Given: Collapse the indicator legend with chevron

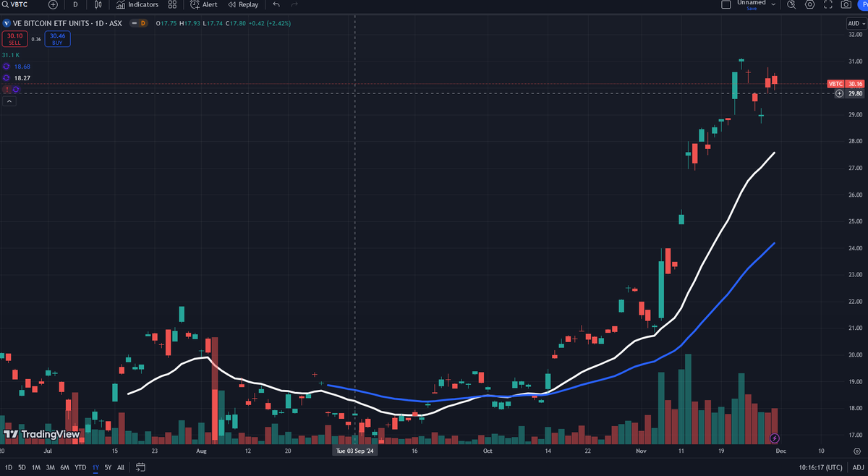Looking at the screenshot, I should (9, 101).
